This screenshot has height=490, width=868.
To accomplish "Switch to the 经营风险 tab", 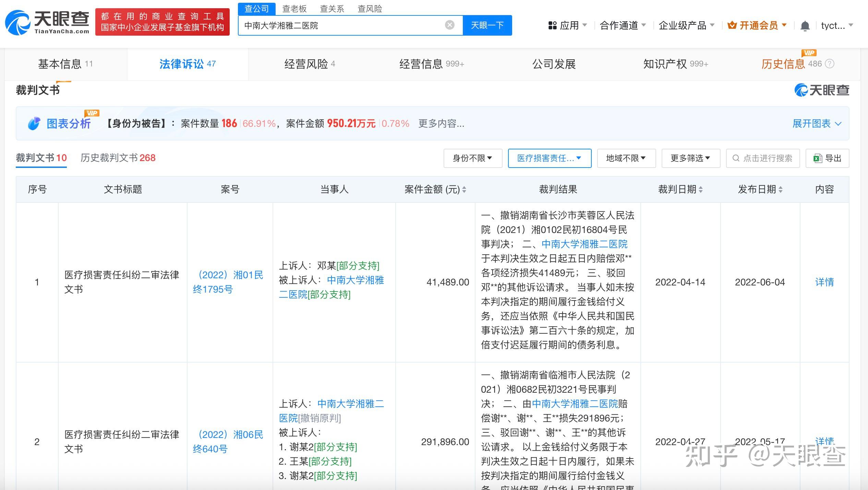I will pos(310,64).
